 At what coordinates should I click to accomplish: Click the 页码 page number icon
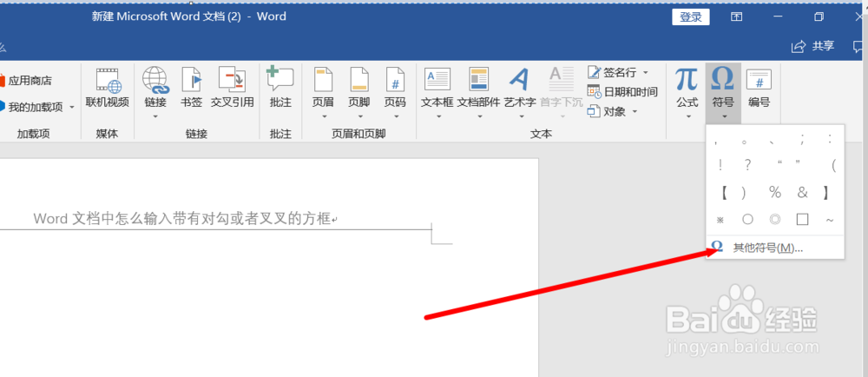click(395, 81)
